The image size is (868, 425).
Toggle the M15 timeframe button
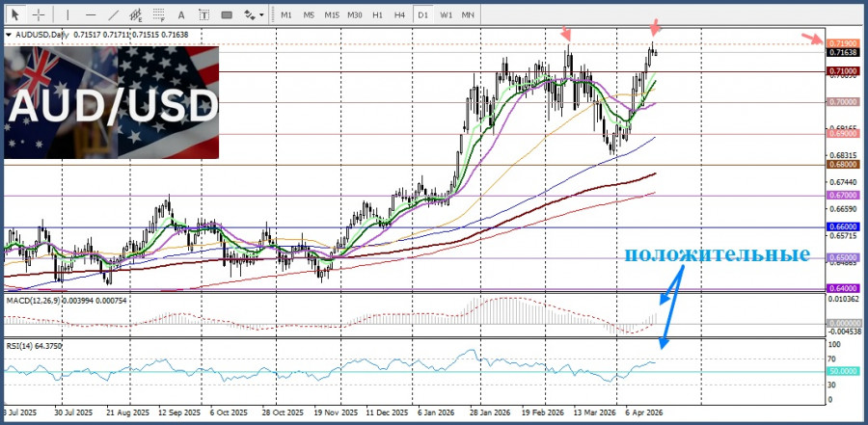click(332, 14)
